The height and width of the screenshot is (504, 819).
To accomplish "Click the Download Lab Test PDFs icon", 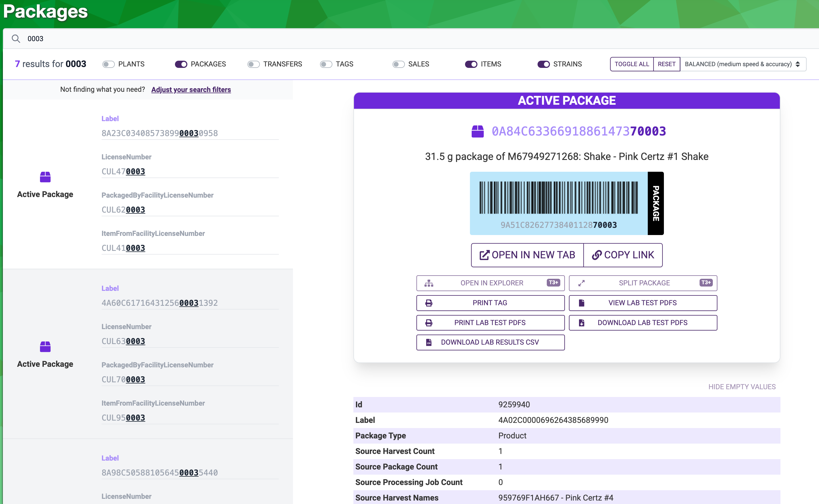I will click(x=581, y=323).
